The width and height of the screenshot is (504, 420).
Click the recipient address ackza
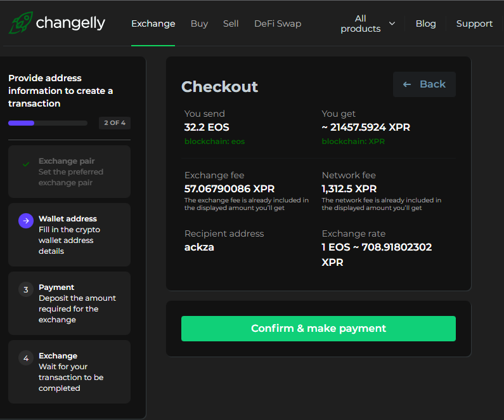(199, 247)
